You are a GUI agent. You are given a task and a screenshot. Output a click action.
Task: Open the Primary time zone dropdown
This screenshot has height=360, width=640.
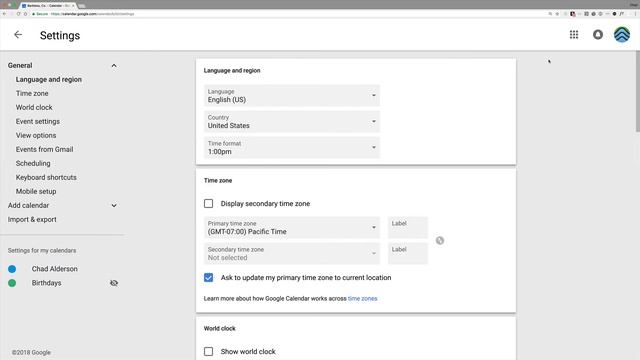292,228
